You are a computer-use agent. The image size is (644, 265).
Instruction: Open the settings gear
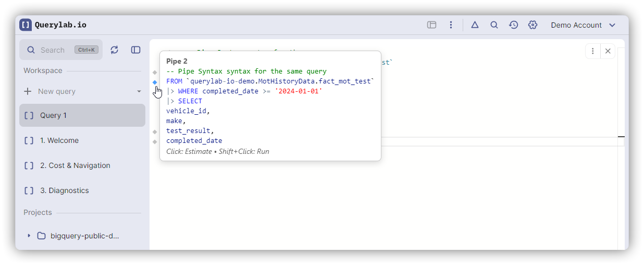pyautogui.click(x=532, y=25)
